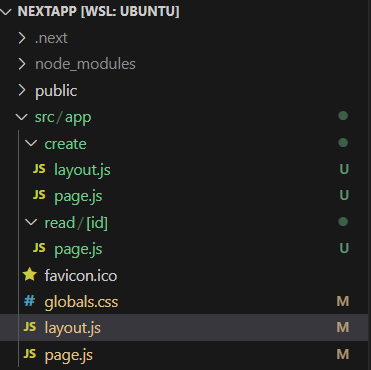Click the U badge on create's page.js
The height and width of the screenshot is (370, 371).
coord(344,195)
